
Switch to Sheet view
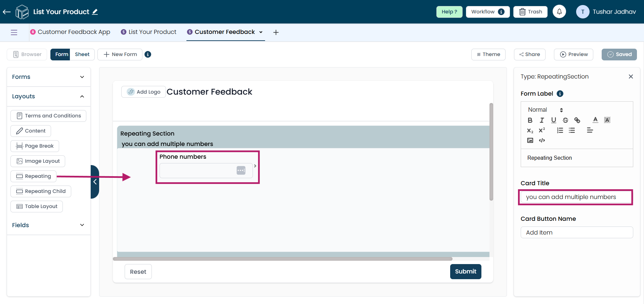pyautogui.click(x=82, y=54)
